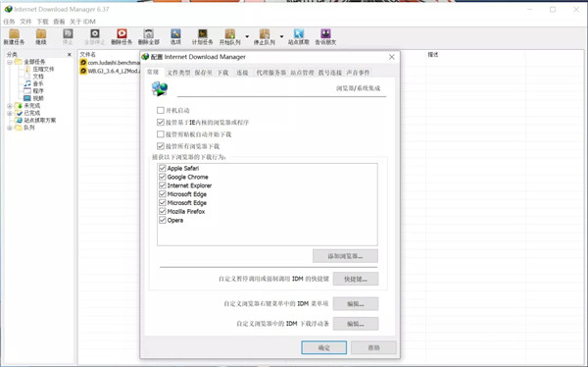The image size is (588, 367).
Task: Select the 站点抓取方案 tree entry
Action: pyautogui.click(x=35, y=120)
